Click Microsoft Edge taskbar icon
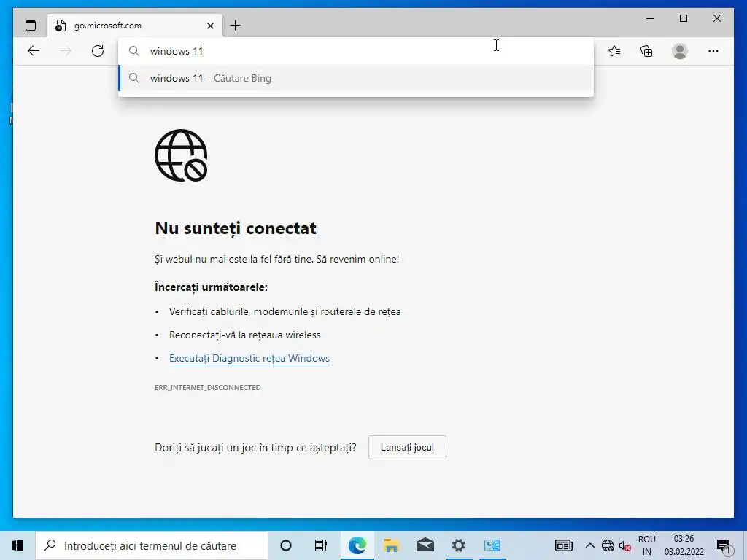The image size is (747, 560). [x=357, y=545]
